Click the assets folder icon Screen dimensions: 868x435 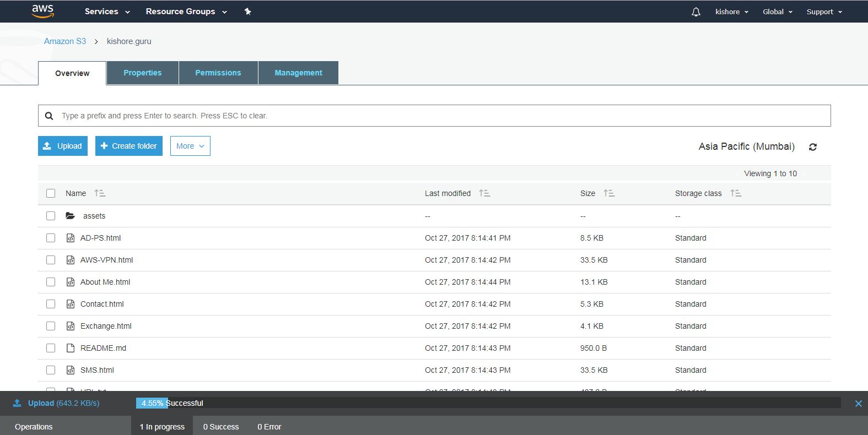click(x=70, y=216)
